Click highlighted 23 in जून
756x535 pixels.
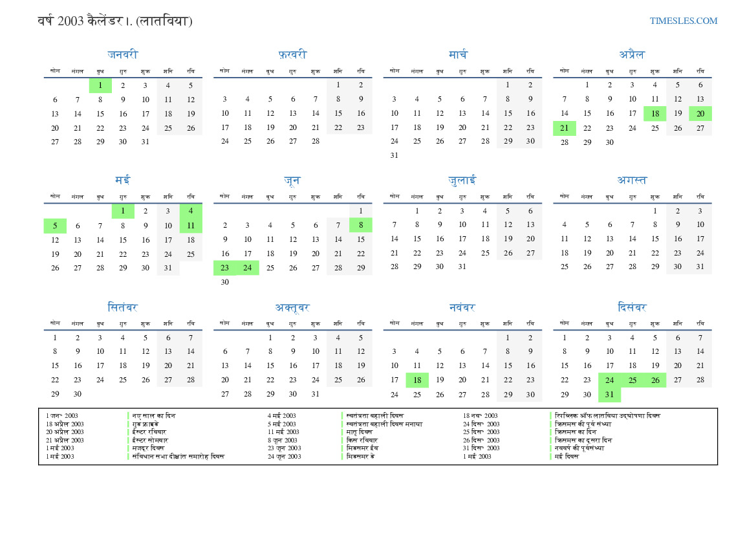(x=224, y=268)
